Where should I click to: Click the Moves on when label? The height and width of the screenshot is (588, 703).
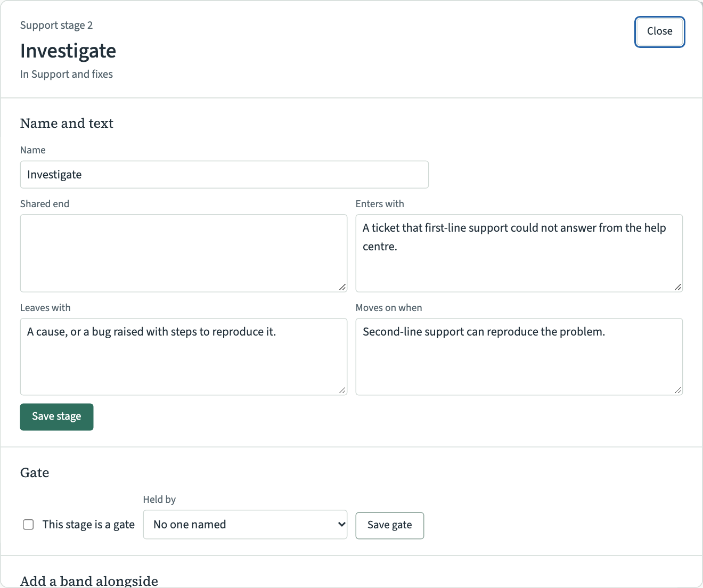tap(389, 307)
